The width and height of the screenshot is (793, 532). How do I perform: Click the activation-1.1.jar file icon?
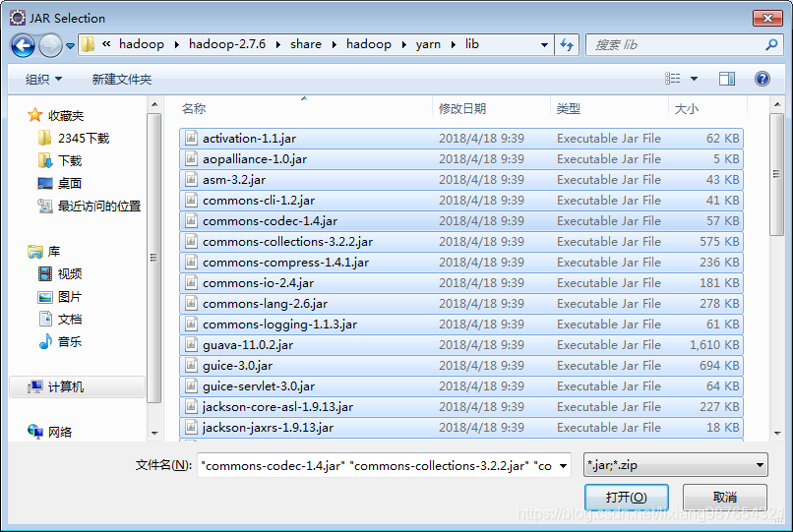pyautogui.click(x=191, y=138)
